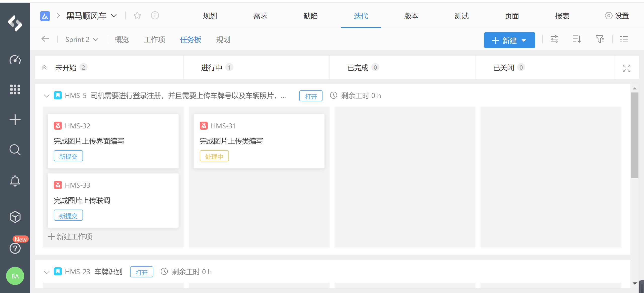Screen dimensions: 644x293
Task: Collapse all swimlanes with double chevron
Action: click(x=44, y=67)
